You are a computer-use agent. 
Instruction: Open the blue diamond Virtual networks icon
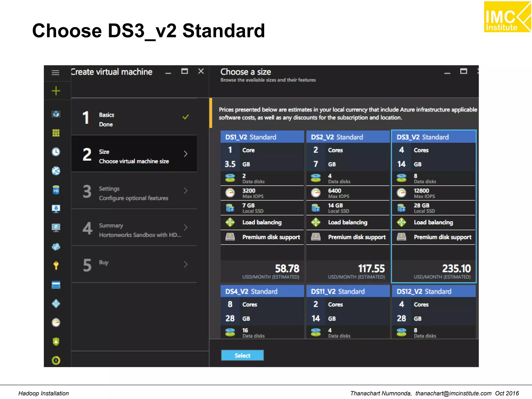coord(56,303)
